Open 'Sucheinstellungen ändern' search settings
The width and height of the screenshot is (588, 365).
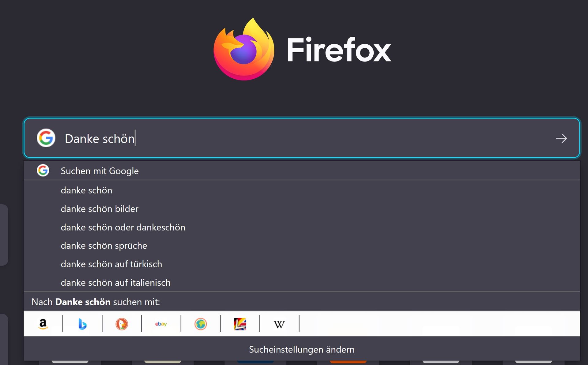302,349
